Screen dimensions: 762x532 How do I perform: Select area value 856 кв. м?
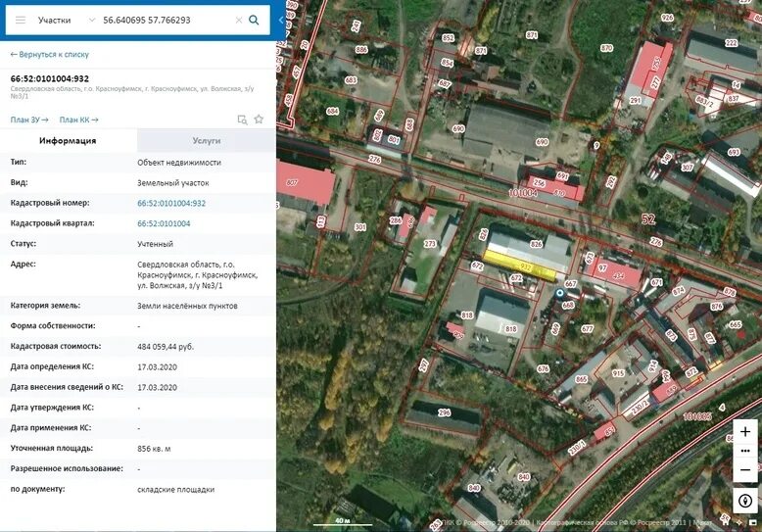coord(154,449)
